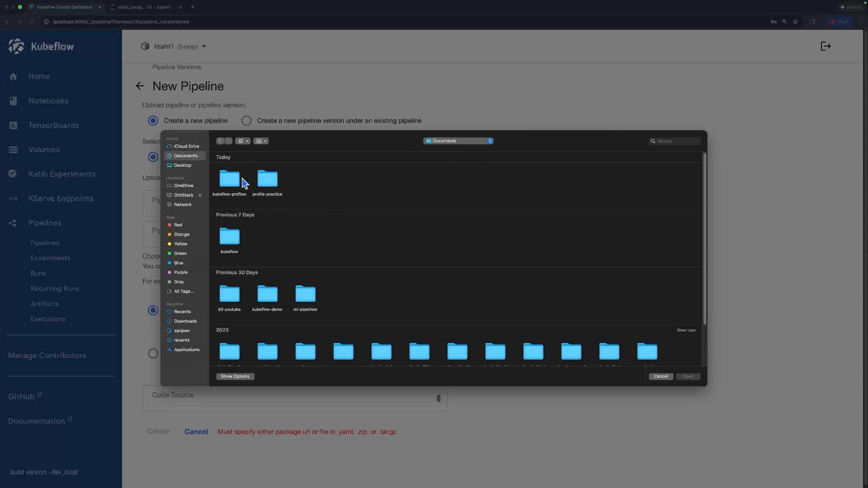The image size is (868, 488).
Task: Open sanjeev home folder in sidebar
Action: [x=184, y=331]
